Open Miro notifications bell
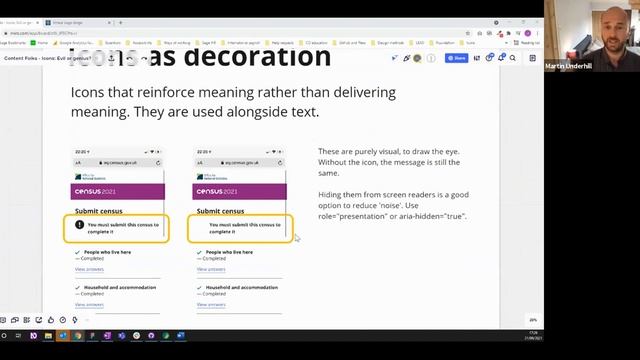This screenshot has height=360, width=640. pyautogui.click(x=501, y=58)
